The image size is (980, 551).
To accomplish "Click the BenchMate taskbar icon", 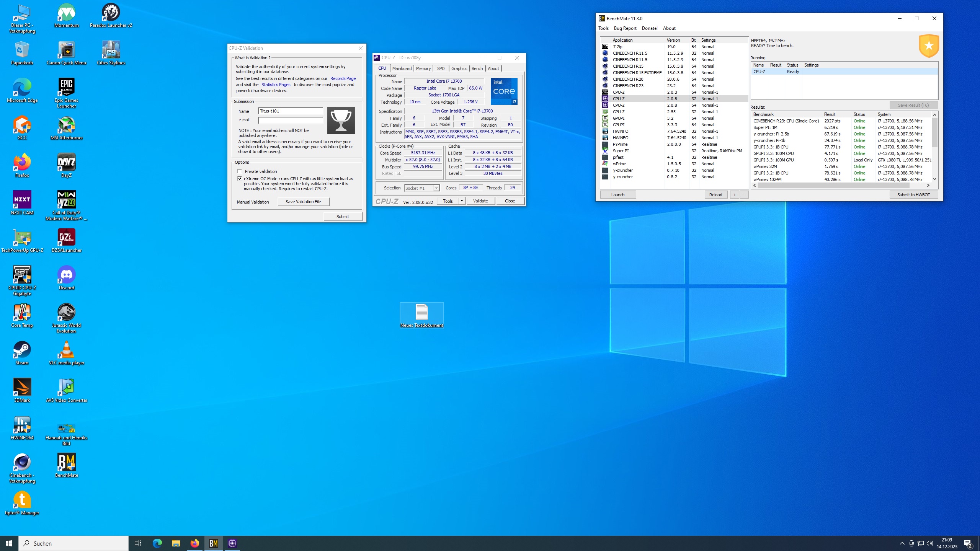I will point(214,543).
